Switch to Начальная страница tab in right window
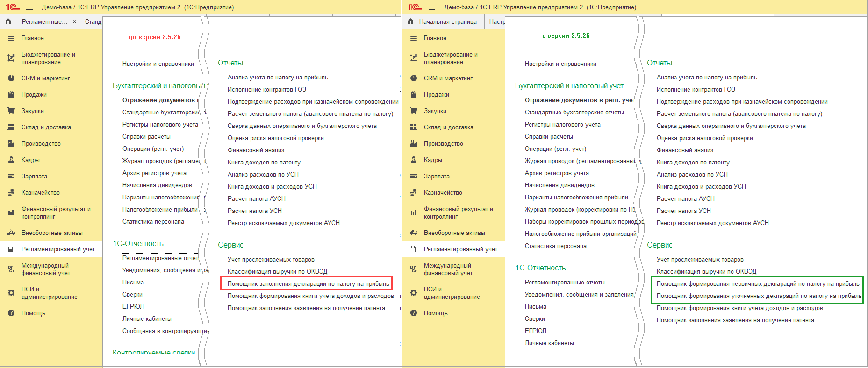This screenshot has width=868, height=368. [x=448, y=22]
